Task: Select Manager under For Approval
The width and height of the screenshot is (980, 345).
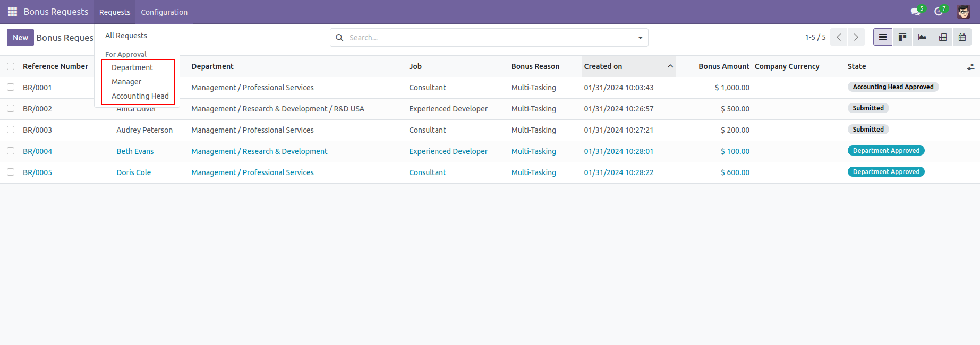Action: [x=126, y=82]
